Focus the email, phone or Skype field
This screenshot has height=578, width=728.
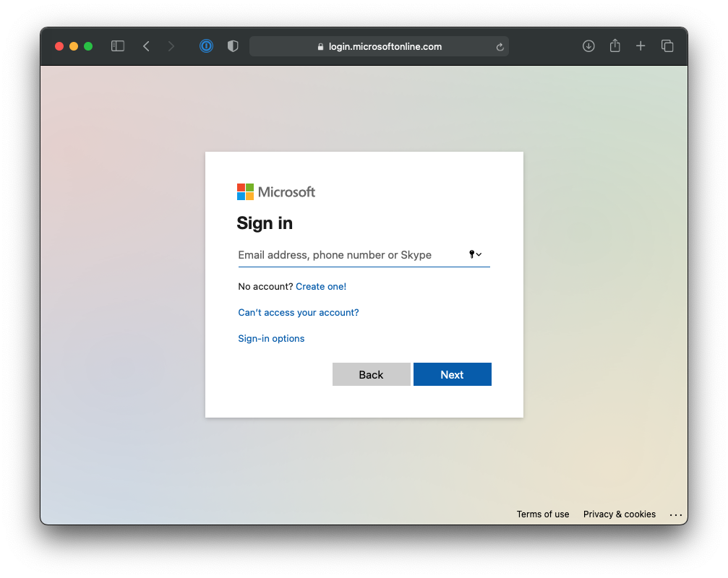(x=364, y=254)
